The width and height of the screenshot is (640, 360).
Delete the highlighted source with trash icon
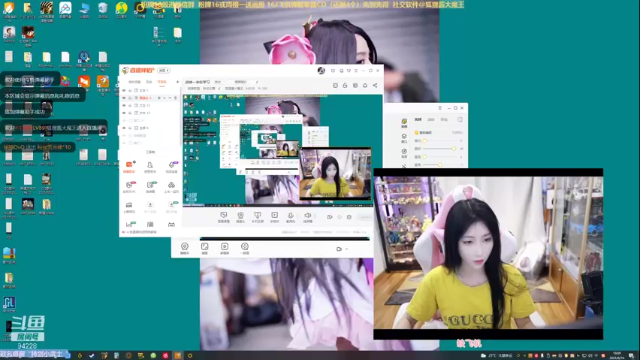click(176, 98)
